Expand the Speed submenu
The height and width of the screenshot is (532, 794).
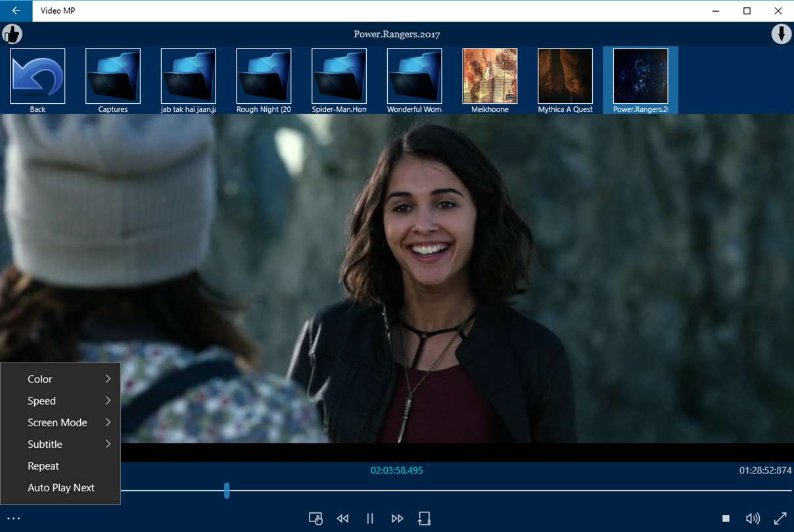pyautogui.click(x=60, y=401)
